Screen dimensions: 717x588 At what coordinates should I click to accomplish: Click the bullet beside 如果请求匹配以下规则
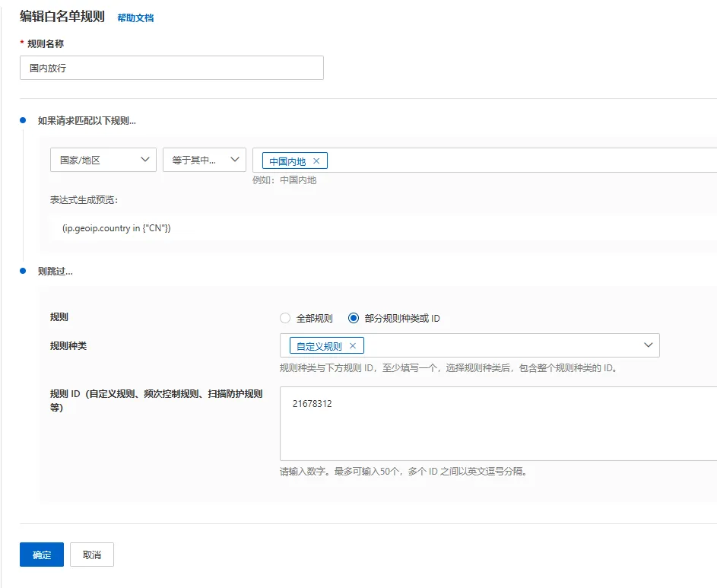(23, 120)
